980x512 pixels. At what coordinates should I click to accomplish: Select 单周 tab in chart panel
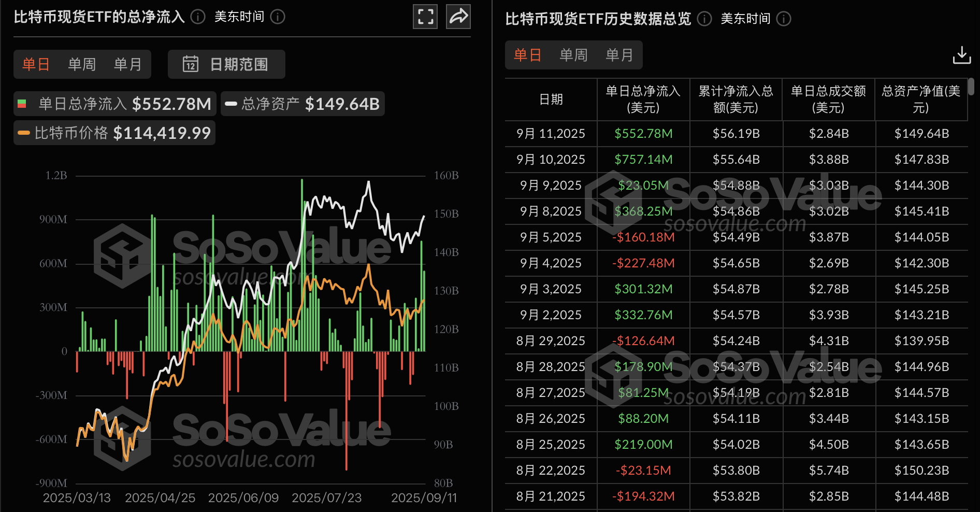(82, 64)
